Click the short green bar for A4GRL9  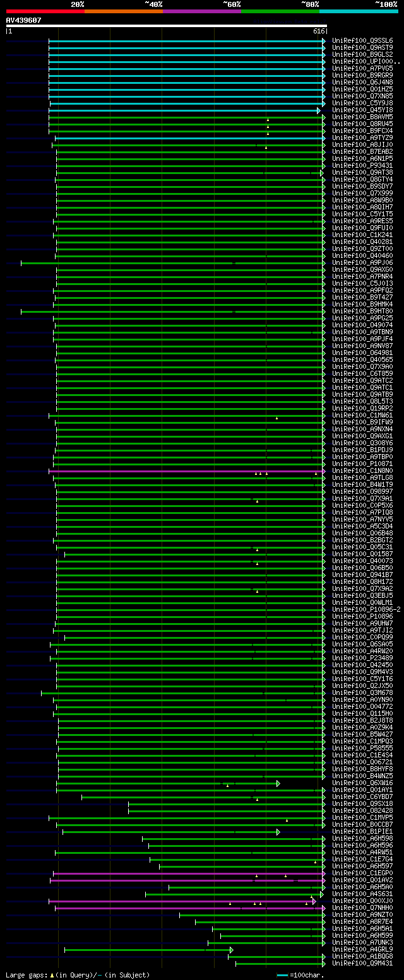tap(148, 950)
